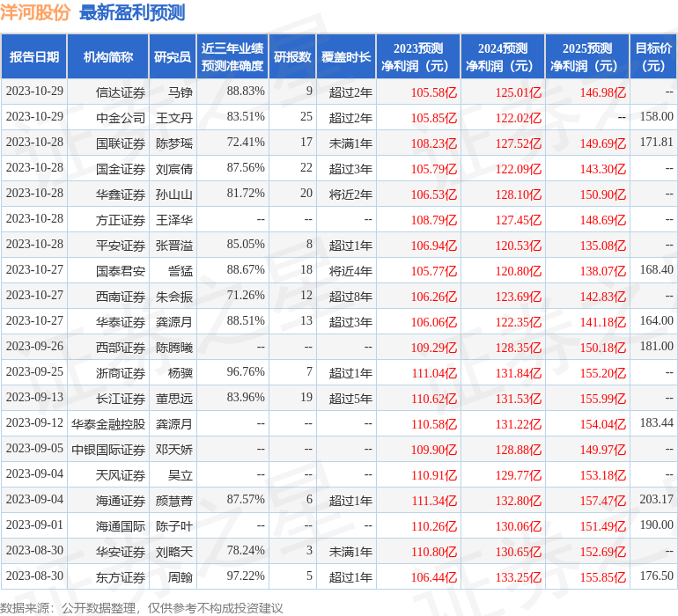Click the 洋河股份 title text
The image size is (678, 616).
35,12
